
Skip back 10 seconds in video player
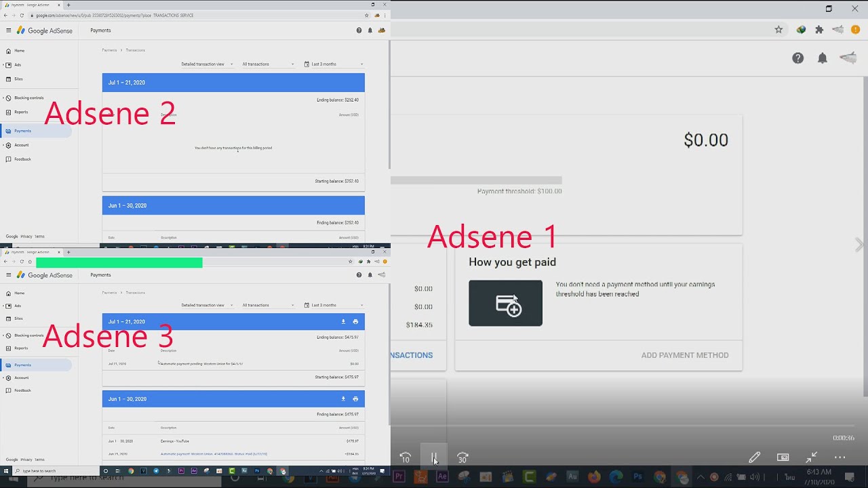(x=406, y=458)
